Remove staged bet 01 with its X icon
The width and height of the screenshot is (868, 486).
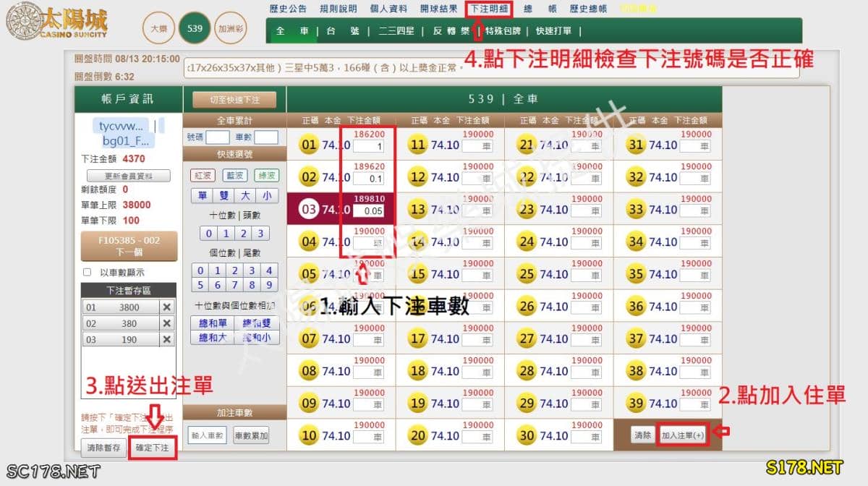[x=167, y=307]
